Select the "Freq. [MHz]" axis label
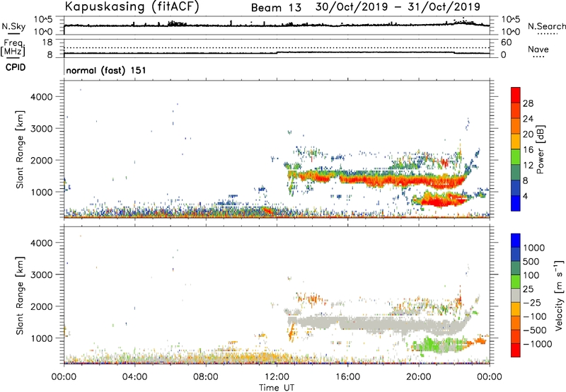 tap(13, 47)
